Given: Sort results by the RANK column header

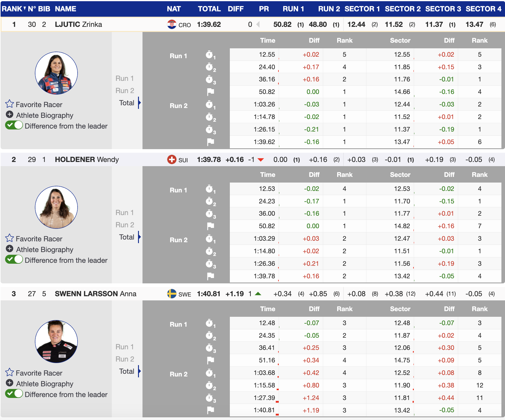Looking at the screenshot, I should coord(12,9).
